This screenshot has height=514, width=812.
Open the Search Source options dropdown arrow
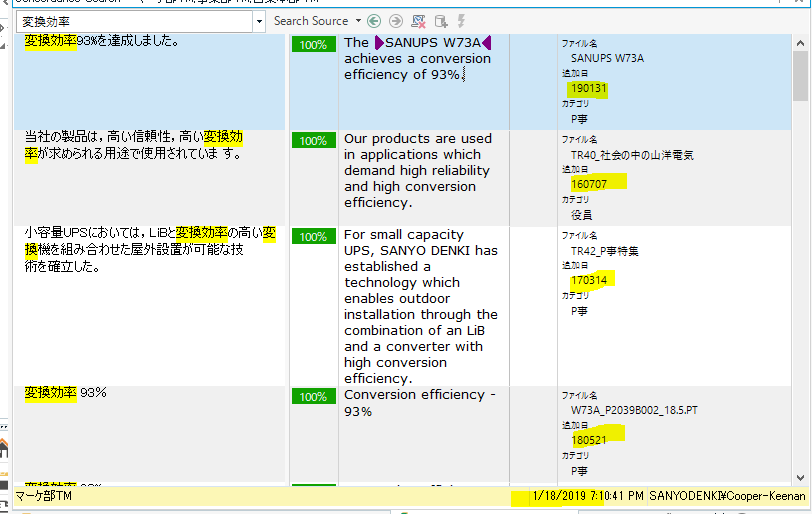tap(358, 21)
